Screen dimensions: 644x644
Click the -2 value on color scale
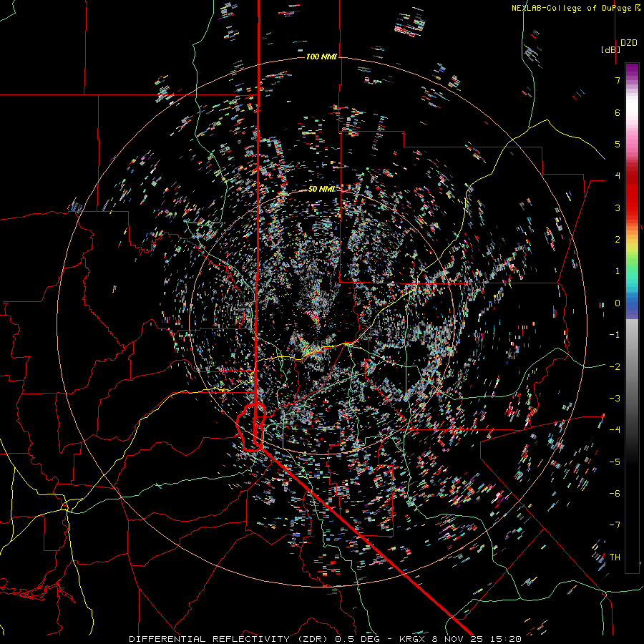click(615, 367)
